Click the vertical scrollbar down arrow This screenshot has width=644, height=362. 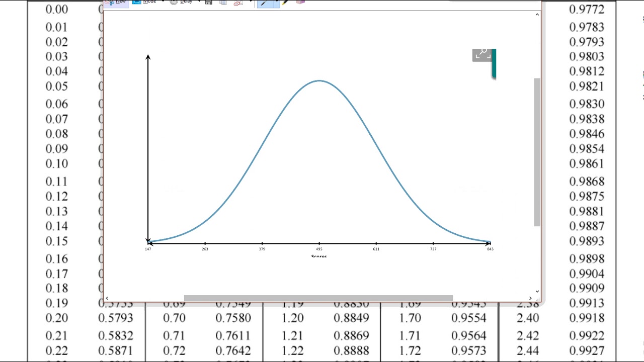tap(537, 291)
